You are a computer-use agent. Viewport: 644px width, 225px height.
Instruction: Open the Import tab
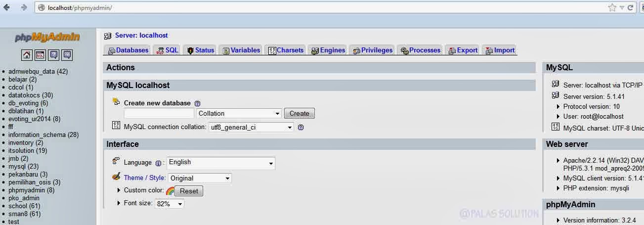coord(500,50)
